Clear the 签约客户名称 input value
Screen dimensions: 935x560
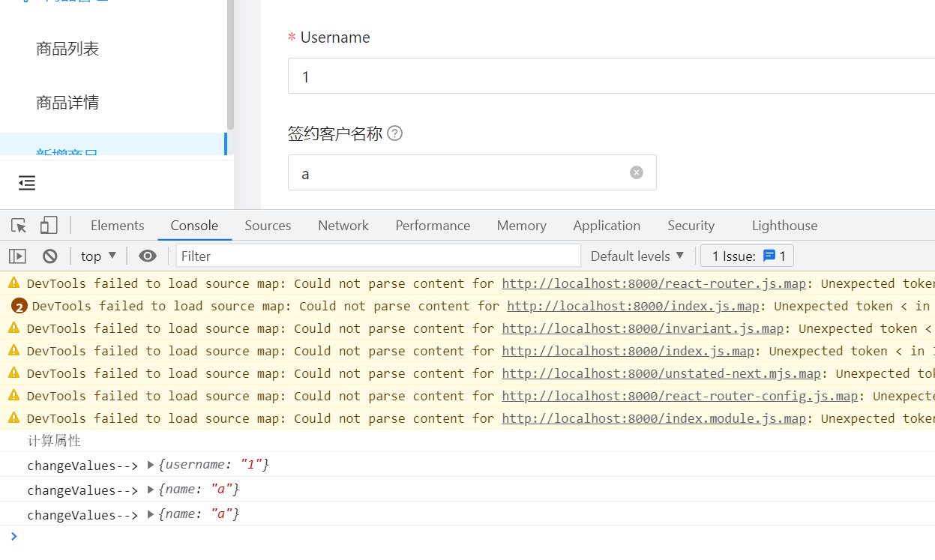[x=636, y=172]
